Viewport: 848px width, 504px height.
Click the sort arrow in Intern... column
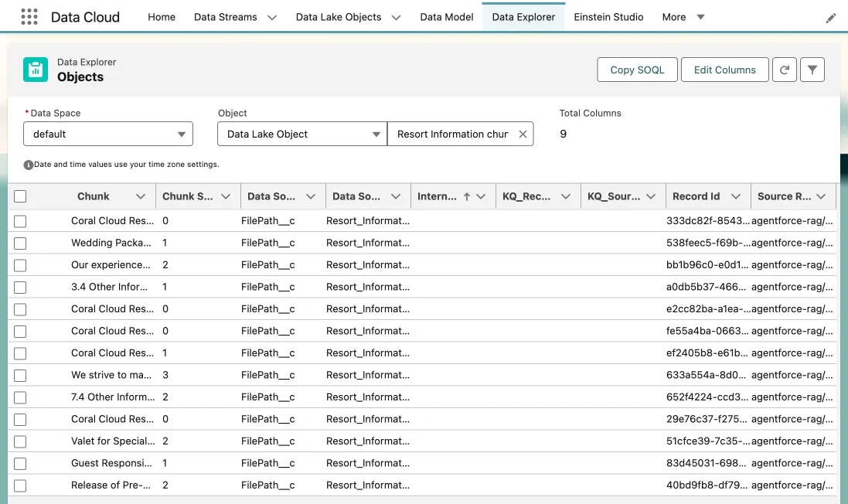click(467, 196)
